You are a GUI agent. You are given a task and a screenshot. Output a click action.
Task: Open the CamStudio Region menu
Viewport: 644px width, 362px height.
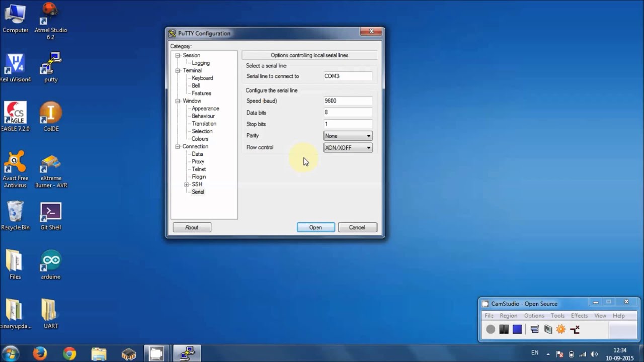tap(508, 316)
